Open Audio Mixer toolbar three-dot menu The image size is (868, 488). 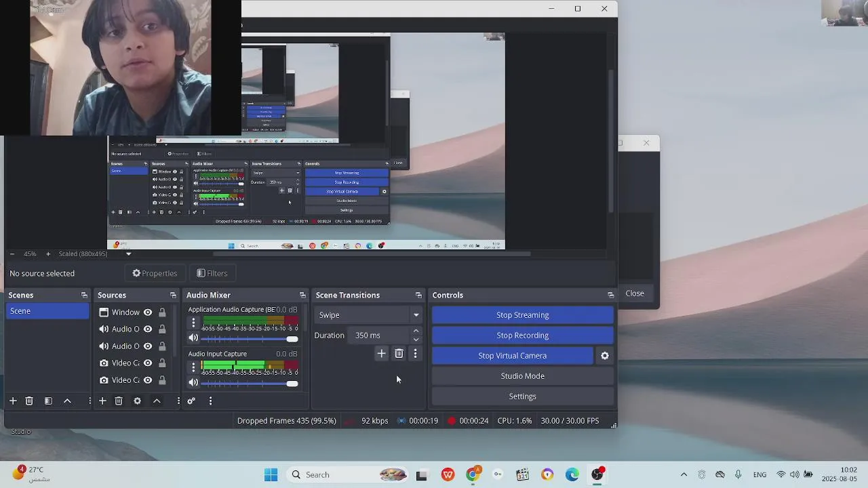tap(210, 401)
